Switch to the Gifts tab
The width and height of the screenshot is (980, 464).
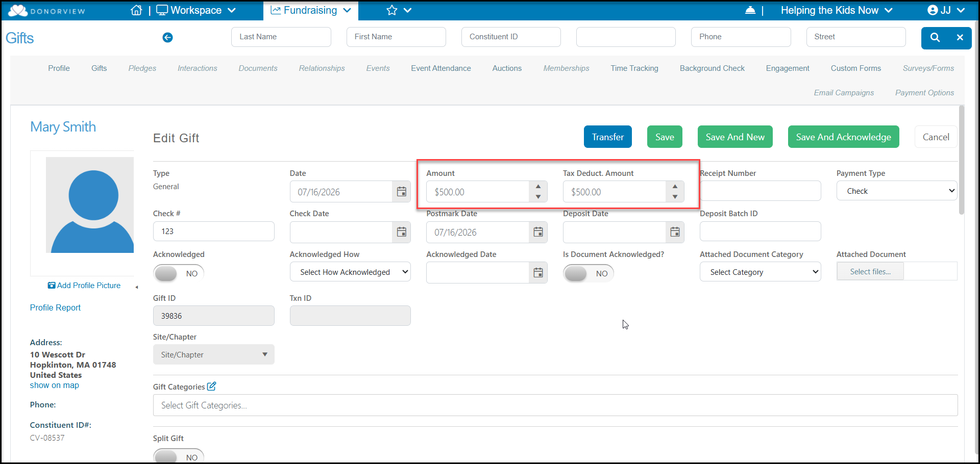(99, 68)
